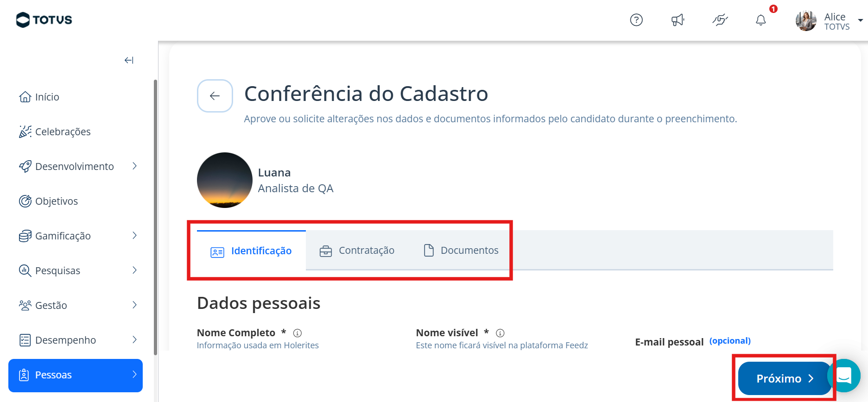This screenshot has width=868, height=402.
Task: Open the chat support bubble
Action: [x=845, y=376]
